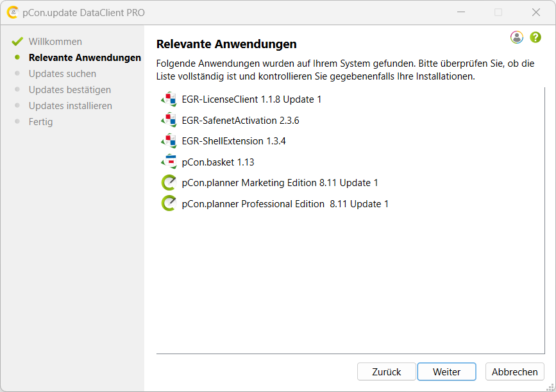Select pCon.planner Professional Edition 8.11 entry
The image size is (556, 392).
click(285, 203)
